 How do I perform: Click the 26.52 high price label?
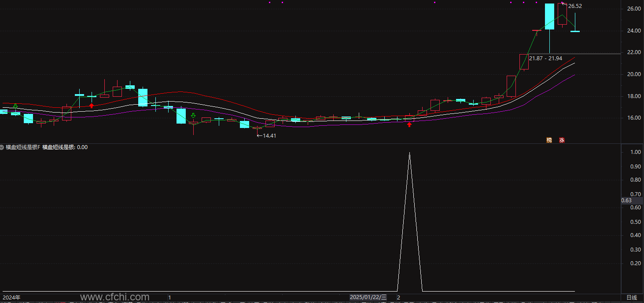575,6
